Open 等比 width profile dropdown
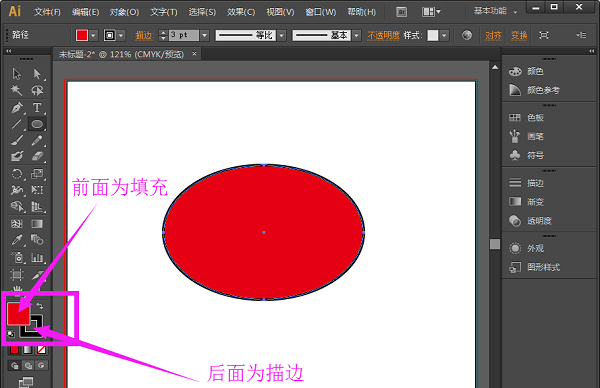This screenshot has width=600, height=388. point(282,36)
